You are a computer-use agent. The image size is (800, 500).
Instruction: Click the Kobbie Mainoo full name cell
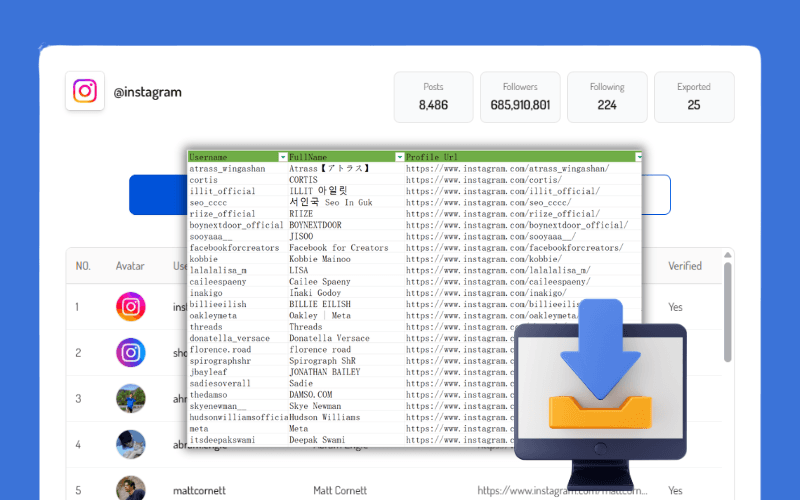320,259
